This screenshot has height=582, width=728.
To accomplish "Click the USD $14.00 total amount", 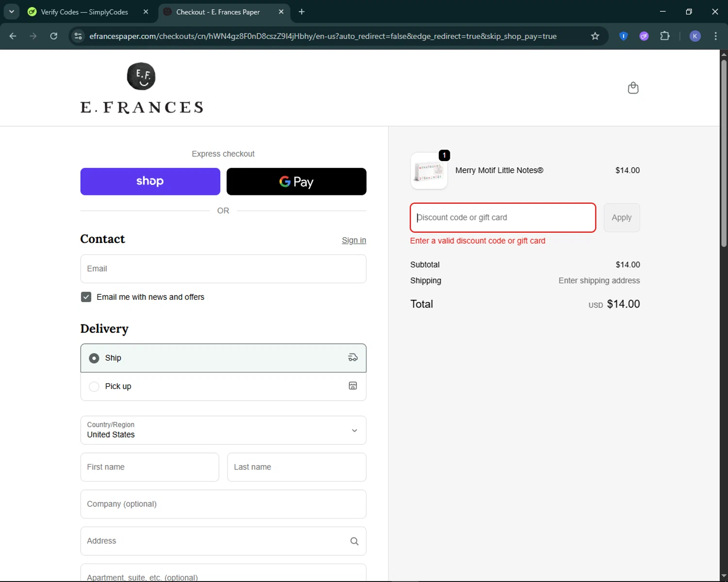I will point(614,304).
